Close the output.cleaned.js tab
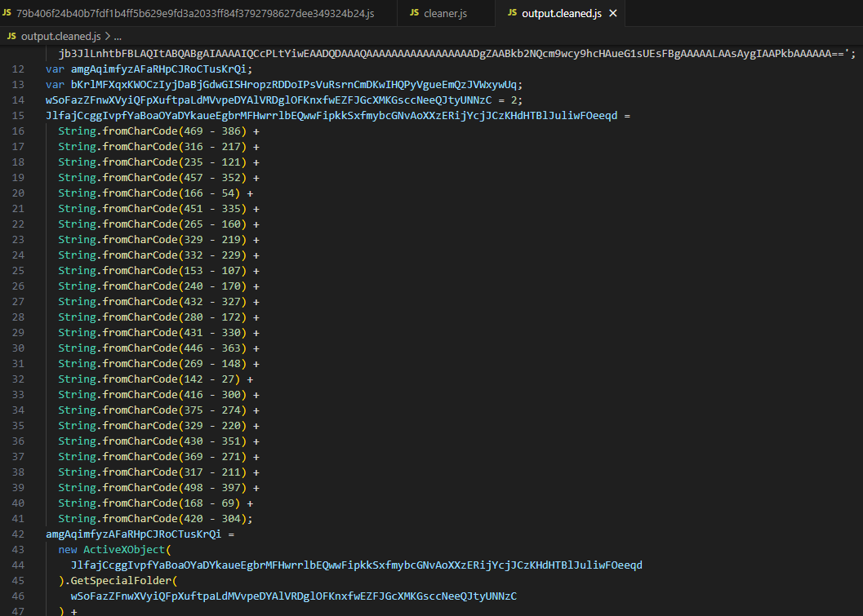863x616 pixels. [x=613, y=13]
